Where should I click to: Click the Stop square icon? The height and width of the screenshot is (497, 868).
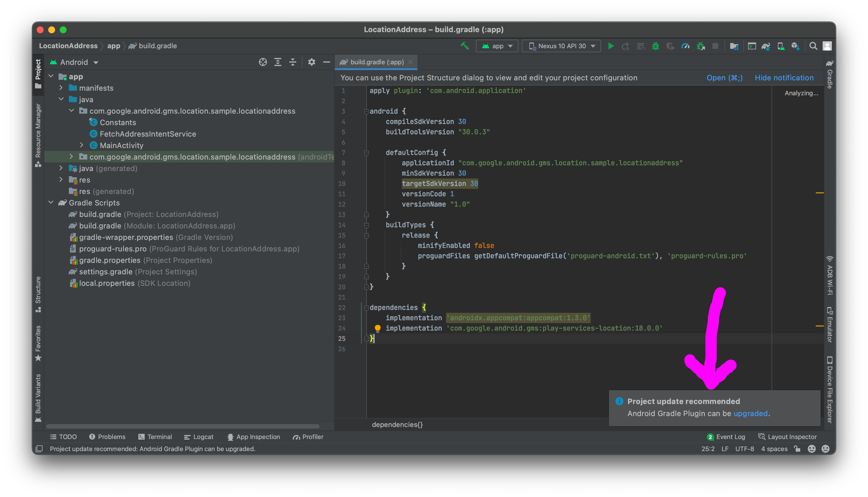[x=715, y=46]
